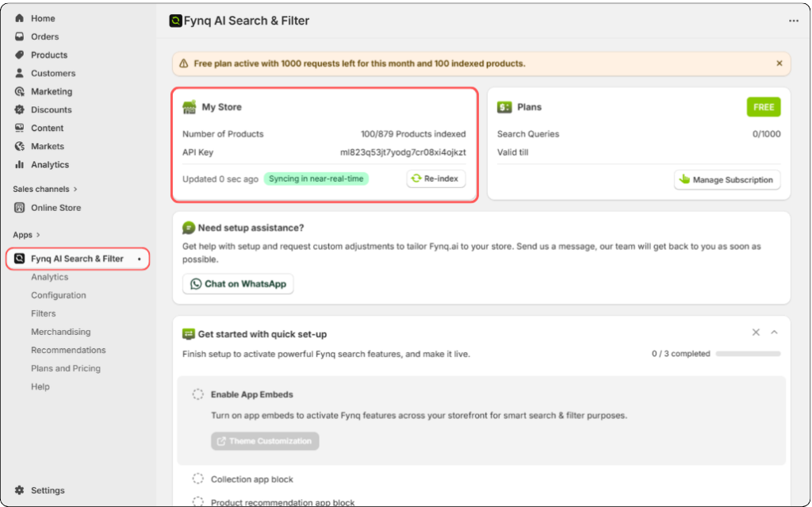Click the Syncing in near-real-time badge

(x=316, y=179)
